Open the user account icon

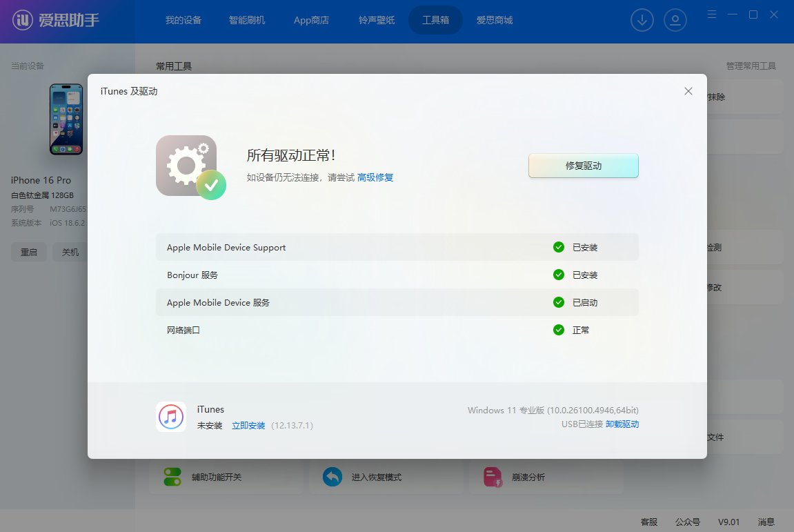click(675, 20)
